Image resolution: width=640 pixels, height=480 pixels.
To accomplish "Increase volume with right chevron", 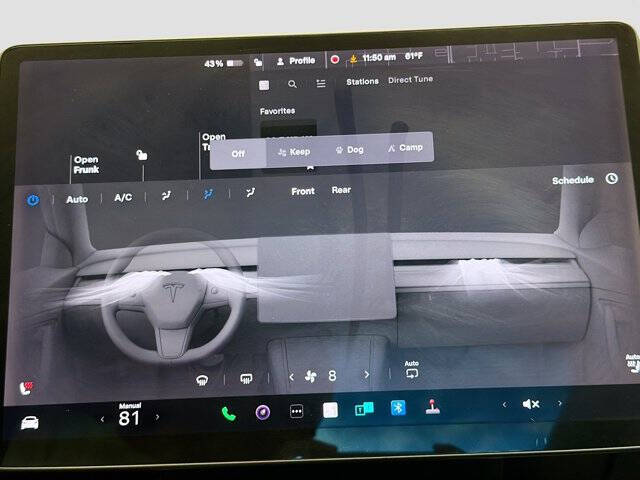I will (x=560, y=403).
